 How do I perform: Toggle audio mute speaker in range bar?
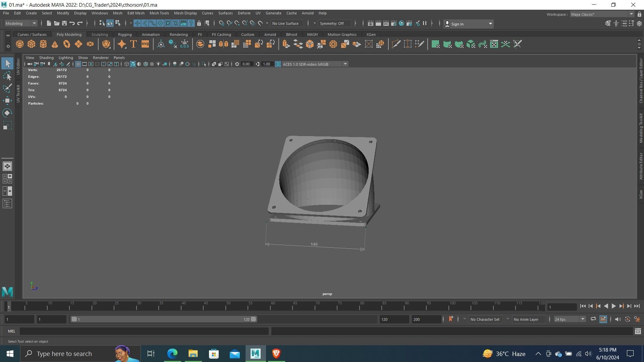(618, 319)
